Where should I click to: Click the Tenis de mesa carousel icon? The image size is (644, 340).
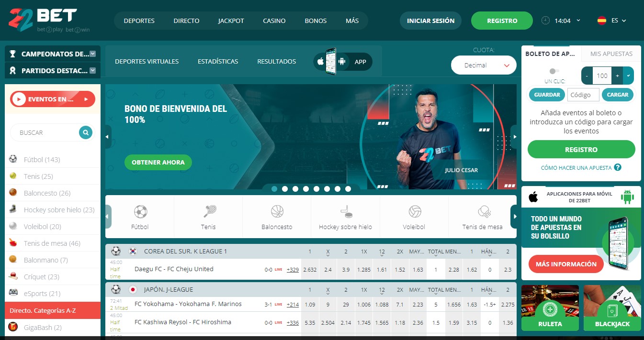pos(483,212)
